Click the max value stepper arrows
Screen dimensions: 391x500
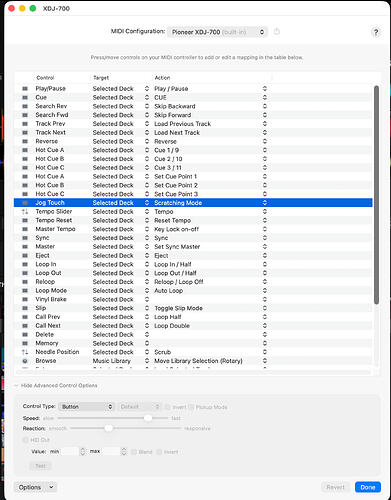tap(124, 452)
